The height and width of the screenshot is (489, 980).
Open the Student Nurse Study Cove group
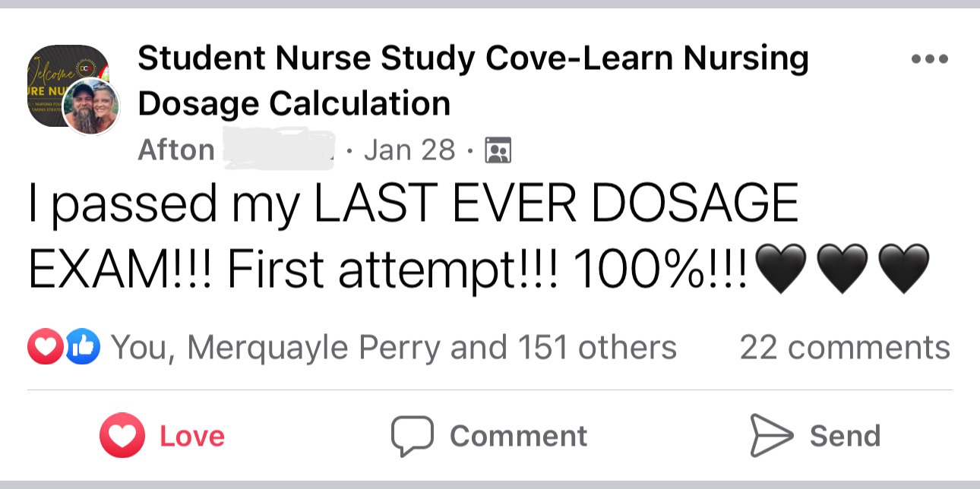coord(473,80)
